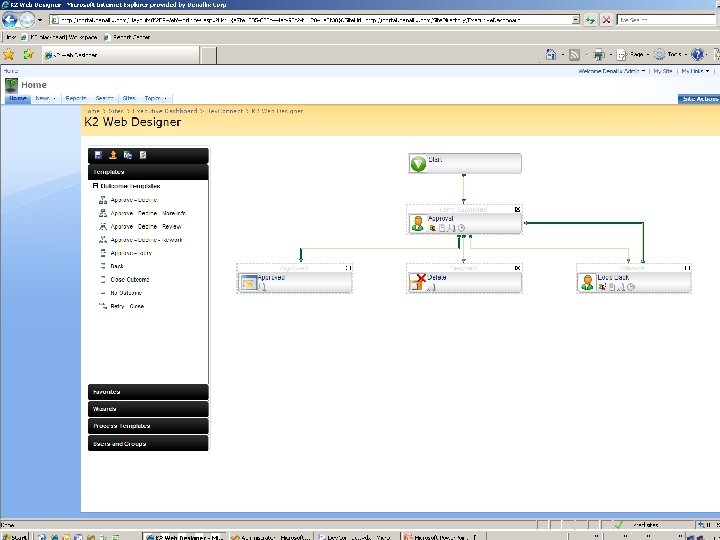Open the News navigation tab
Image resolution: width=720 pixels, height=540 pixels.
tap(45, 98)
